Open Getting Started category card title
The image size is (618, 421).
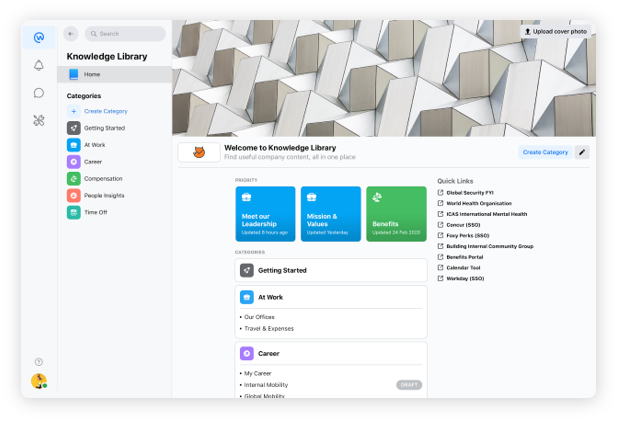click(x=282, y=270)
